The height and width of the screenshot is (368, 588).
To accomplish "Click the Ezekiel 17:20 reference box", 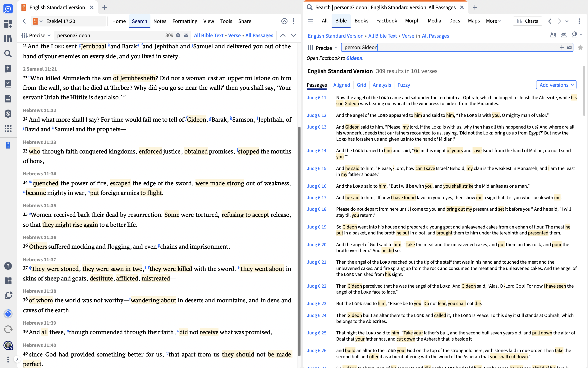I will click(61, 21).
